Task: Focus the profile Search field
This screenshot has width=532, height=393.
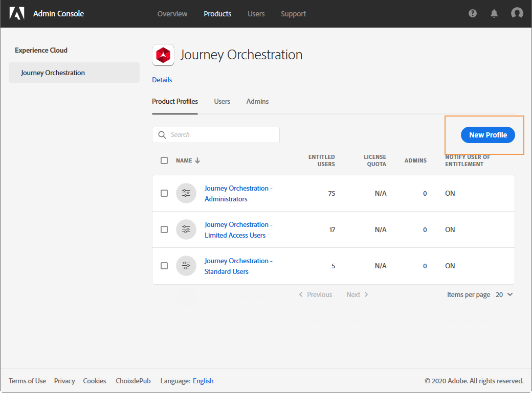Action: click(216, 135)
